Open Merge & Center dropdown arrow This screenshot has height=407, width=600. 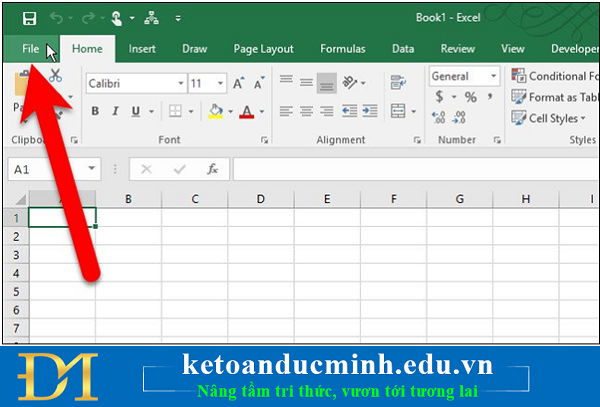coord(414,112)
